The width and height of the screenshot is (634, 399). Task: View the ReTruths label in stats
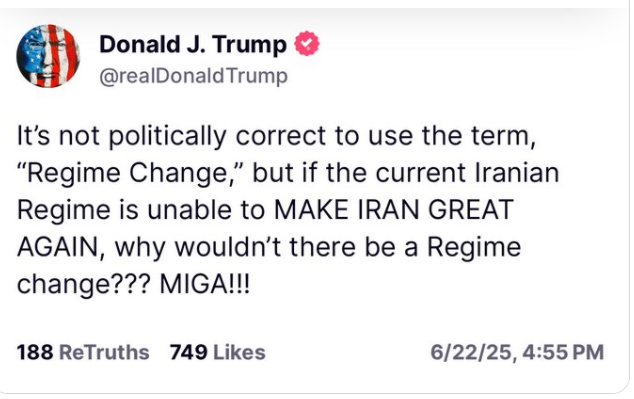click(x=104, y=352)
